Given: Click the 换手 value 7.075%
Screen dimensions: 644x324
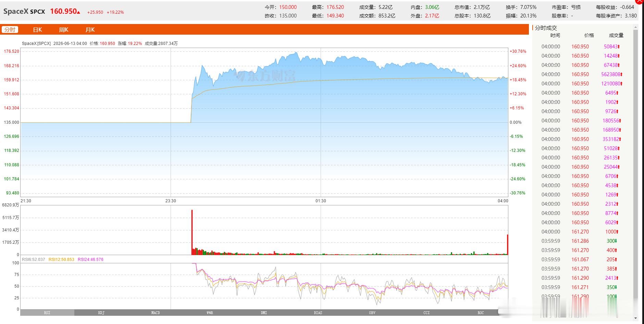Looking at the screenshot, I should (x=528, y=7).
